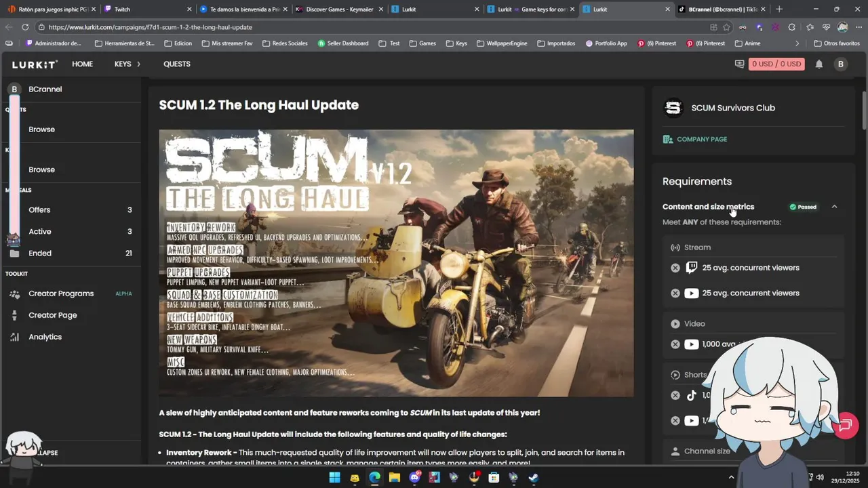
Task: Open the SCUM Survivors Club name
Action: pos(733,108)
